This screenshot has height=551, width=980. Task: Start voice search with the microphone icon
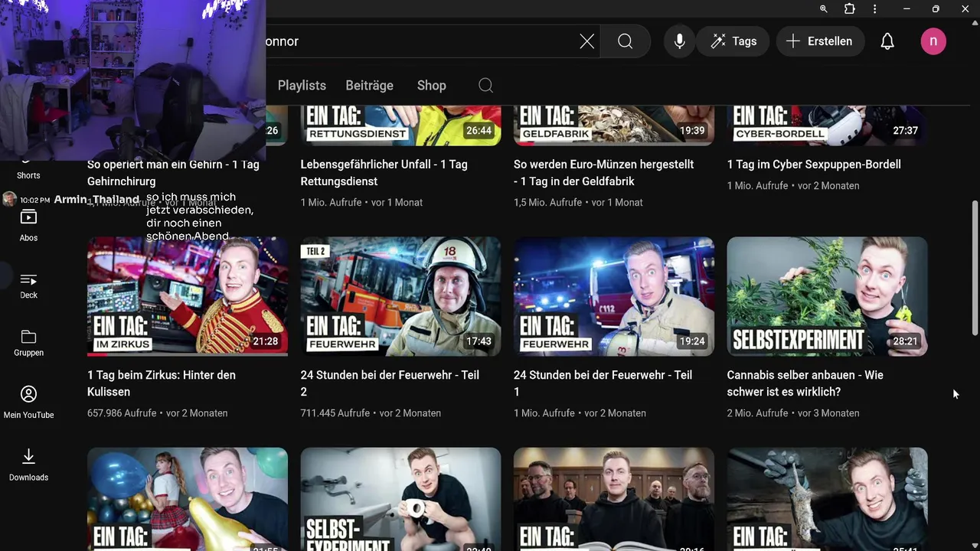pos(679,41)
